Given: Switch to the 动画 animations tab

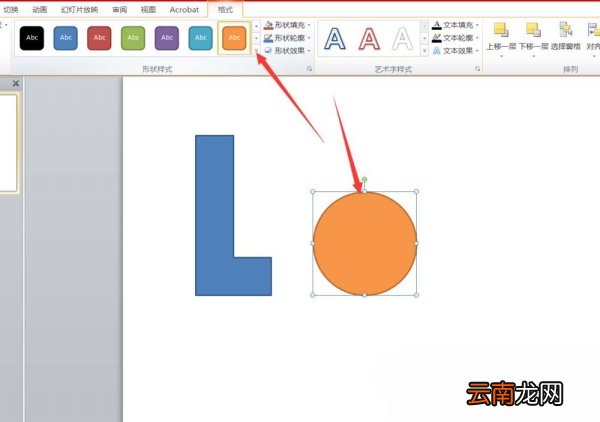Looking at the screenshot, I should point(39,10).
